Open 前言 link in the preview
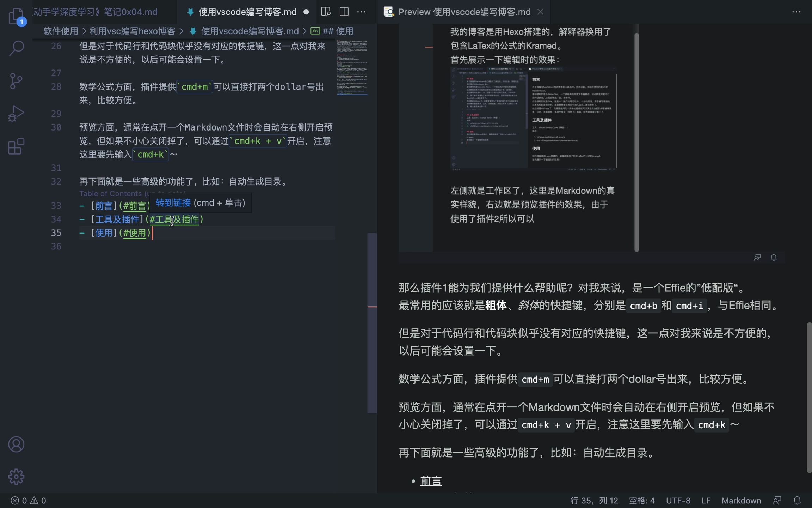 (431, 481)
